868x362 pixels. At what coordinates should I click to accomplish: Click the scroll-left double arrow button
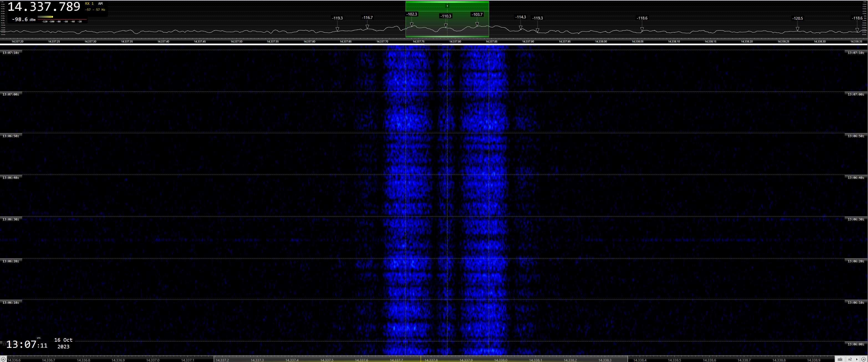(3, 360)
